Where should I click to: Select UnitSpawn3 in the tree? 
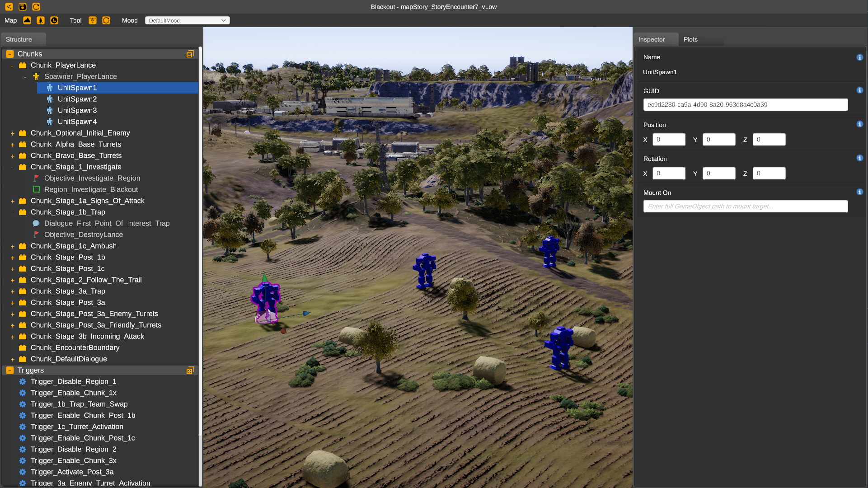coord(117,110)
